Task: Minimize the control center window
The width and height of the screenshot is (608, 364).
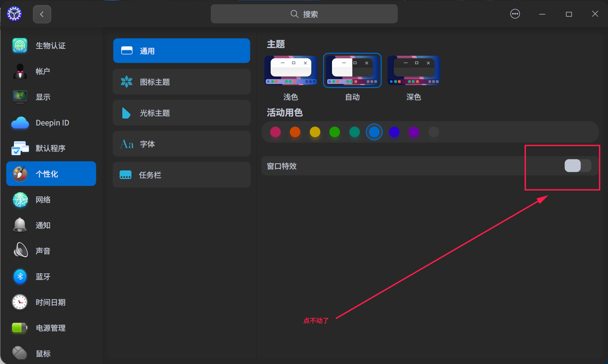Action: [x=542, y=14]
